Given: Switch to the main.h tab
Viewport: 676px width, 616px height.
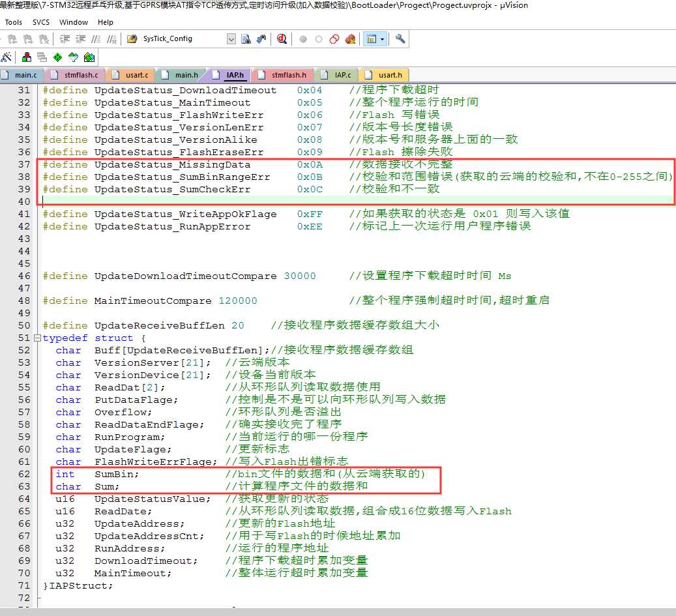Looking at the screenshot, I should [181, 75].
